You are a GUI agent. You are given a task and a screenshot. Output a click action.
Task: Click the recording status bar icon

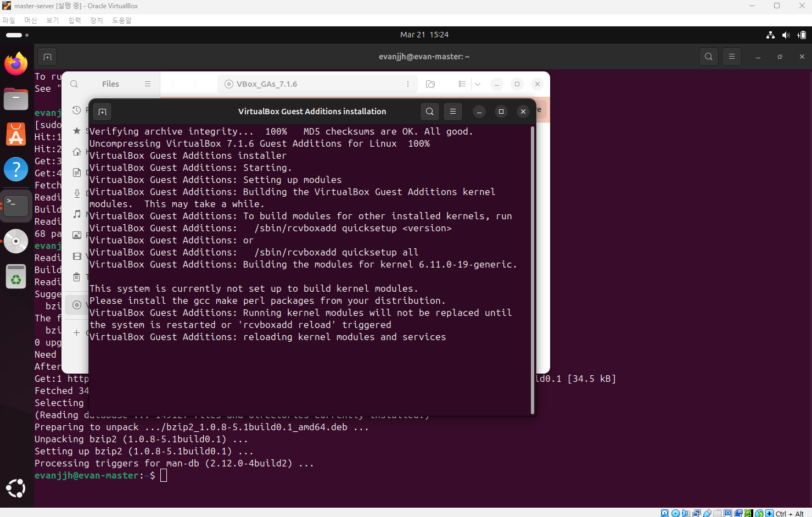coord(738,513)
